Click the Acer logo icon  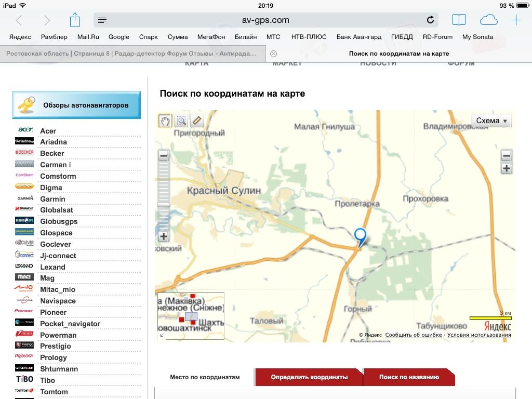(25, 129)
